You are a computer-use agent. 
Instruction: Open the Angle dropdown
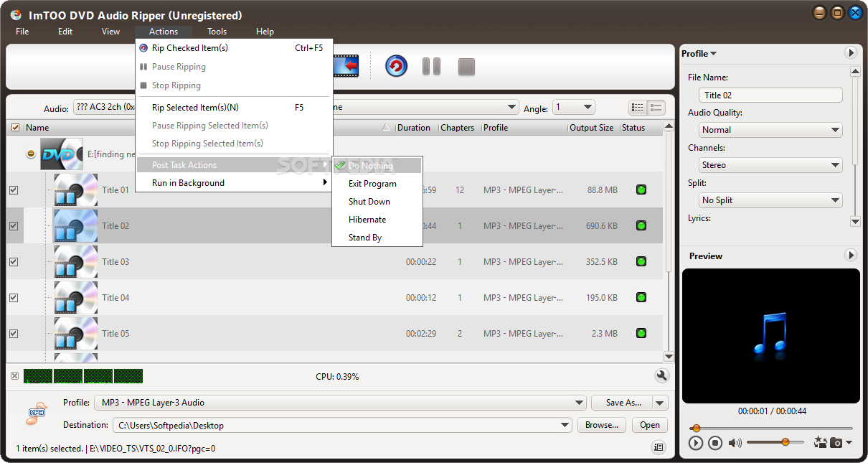click(573, 108)
